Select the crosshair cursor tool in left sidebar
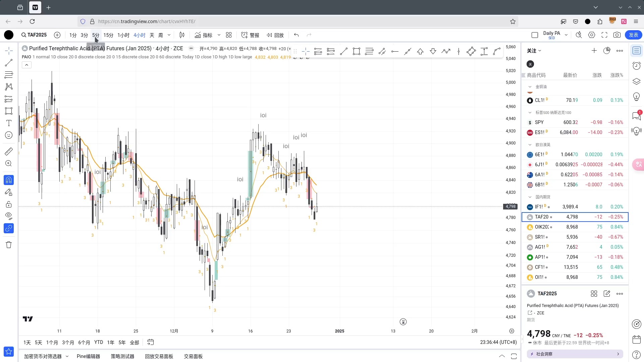This screenshot has width=644, height=362. coord(9,51)
